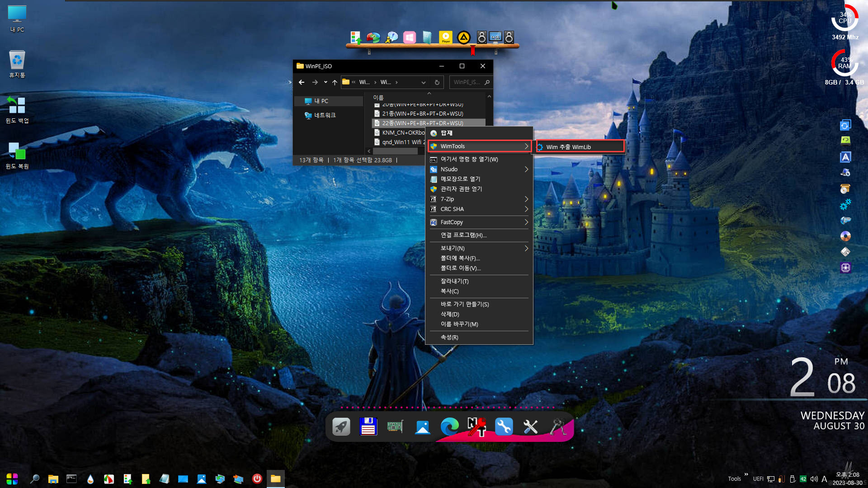Choose 폴더로 이동(V)... entry

coord(480,268)
